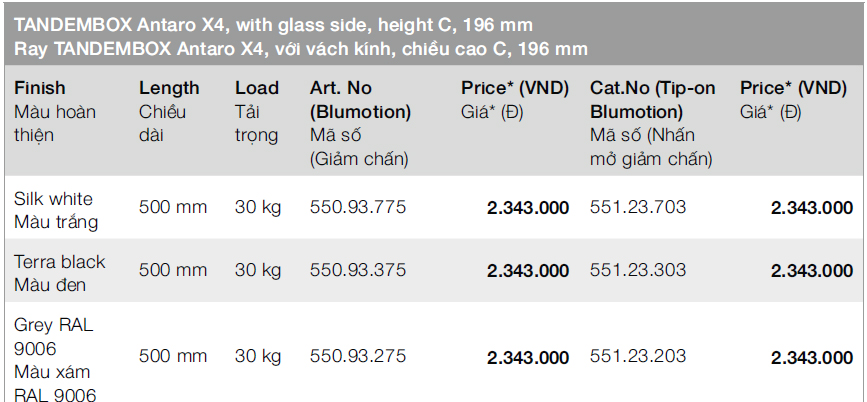Select catalog number 551.23.303
The height and width of the screenshot is (402, 867).
tap(638, 270)
